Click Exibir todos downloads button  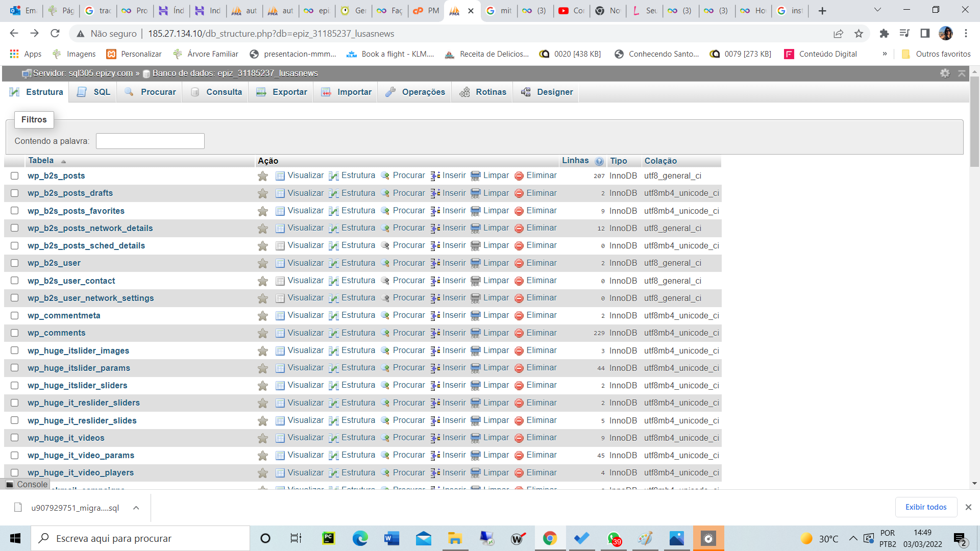coord(925,507)
